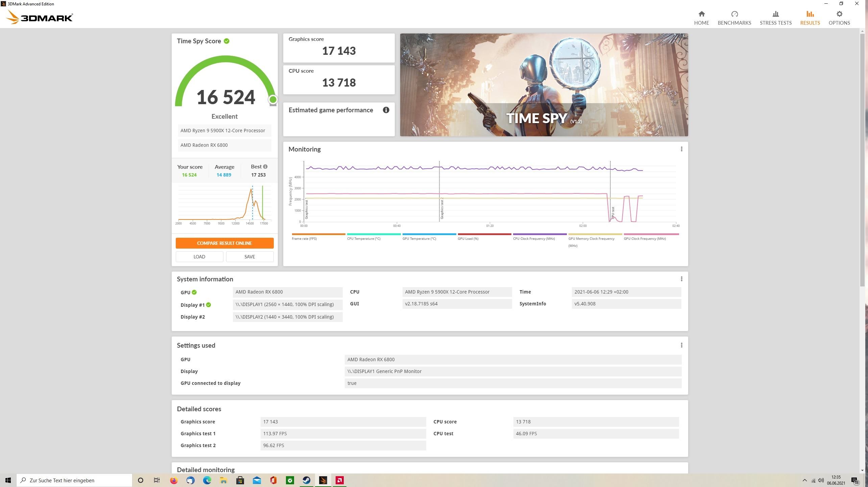Image resolution: width=868 pixels, height=487 pixels.
Task: Open the Settings used three-dot menu
Action: [x=681, y=345]
